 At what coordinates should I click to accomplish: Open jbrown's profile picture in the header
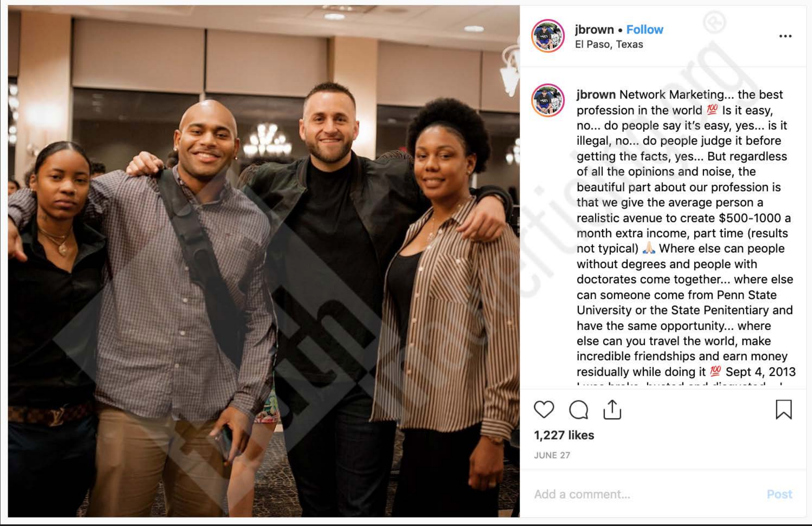[548, 36]
